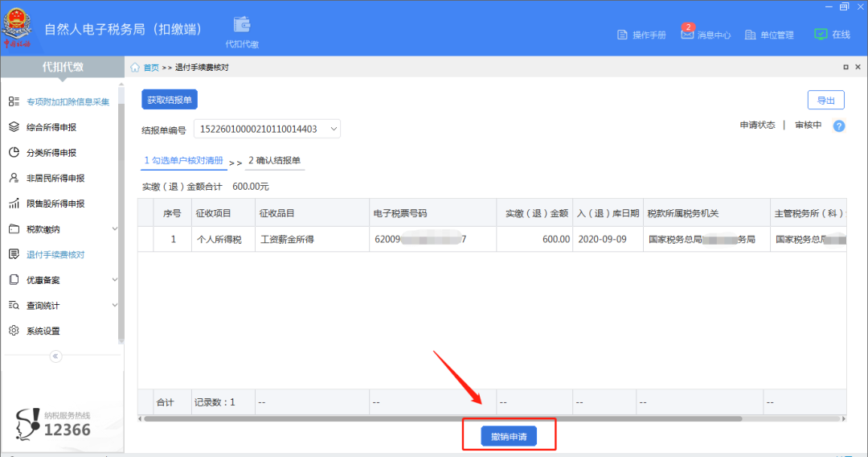Click the 优惠备案 sidebar icon
This screenshot has height=457, width=868.
14,280
